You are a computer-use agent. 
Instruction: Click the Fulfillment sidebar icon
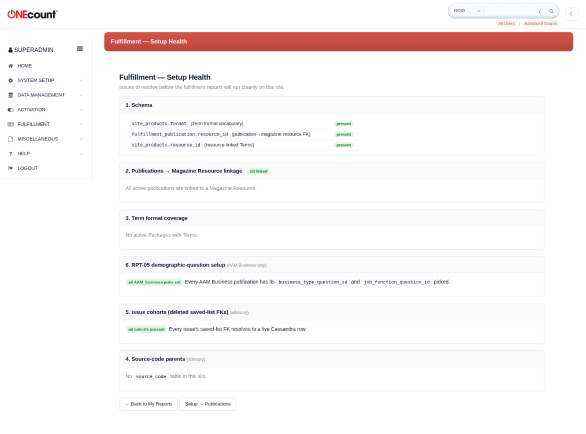[10, 124]
